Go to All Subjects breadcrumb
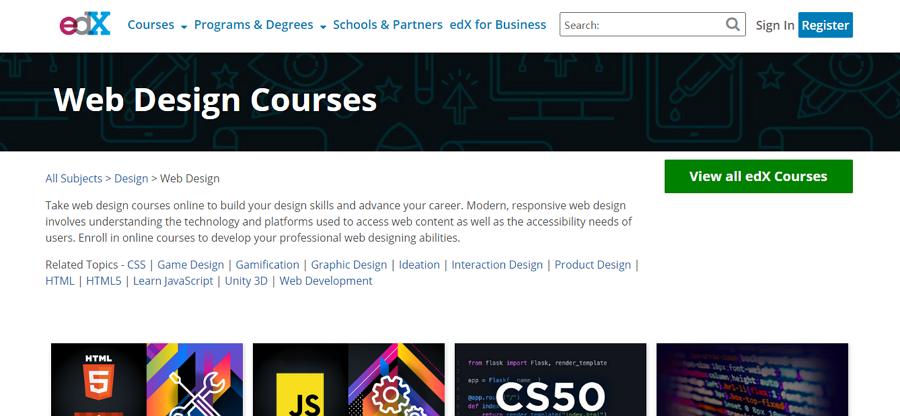Screen dimensions: 900x416 click(x=73, y=178)
